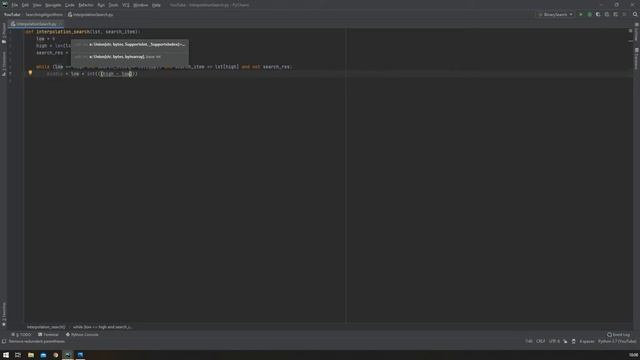Change CRLF line separator setting
640x360 pixels.
(541, 341)
